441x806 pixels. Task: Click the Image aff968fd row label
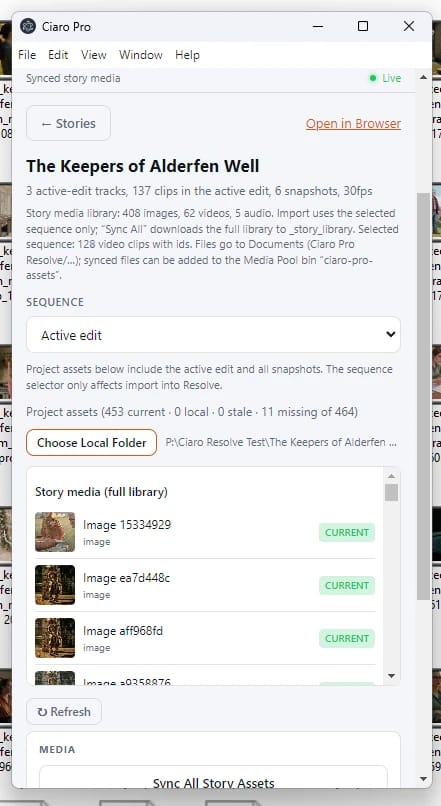coord(123,631)
